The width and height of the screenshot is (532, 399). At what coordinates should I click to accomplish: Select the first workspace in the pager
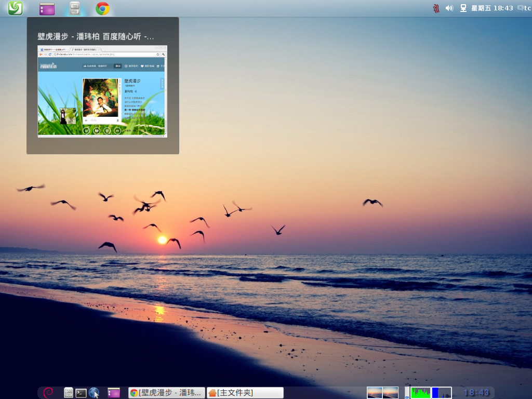[375, 393]
